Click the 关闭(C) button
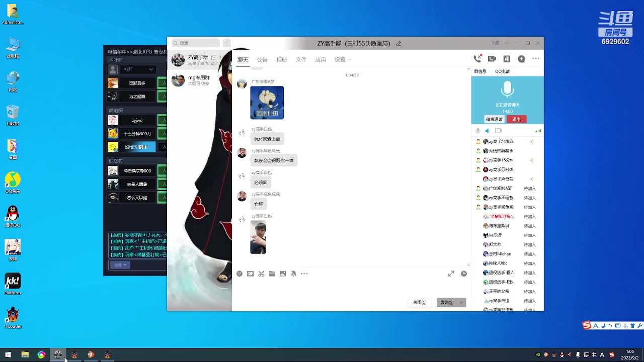This screenshot has width=644, height=362. pyautogui.click(x=420, y=302)
